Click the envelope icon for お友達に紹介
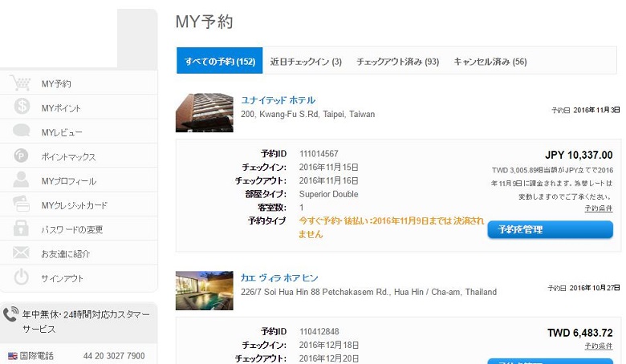Image resolution: width=626 pixels, height=364 pixels. click(21, 254)
